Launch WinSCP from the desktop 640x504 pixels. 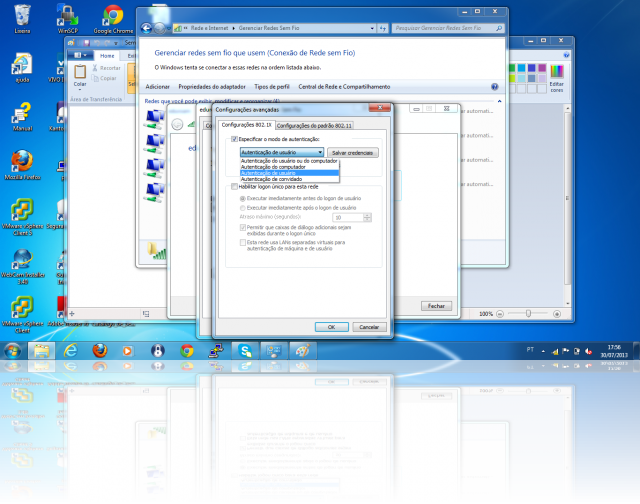pyautogui.click(x=67, y=18)
